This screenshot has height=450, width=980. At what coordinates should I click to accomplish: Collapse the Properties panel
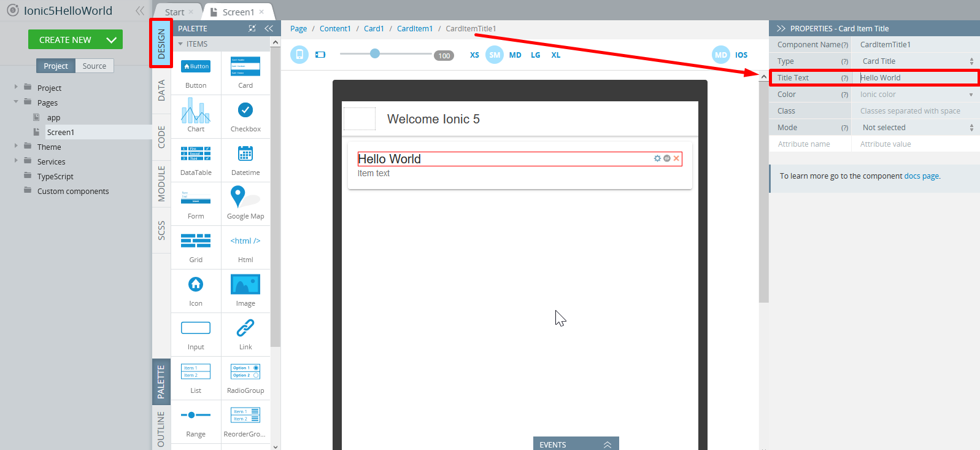(x=781, y=28)
